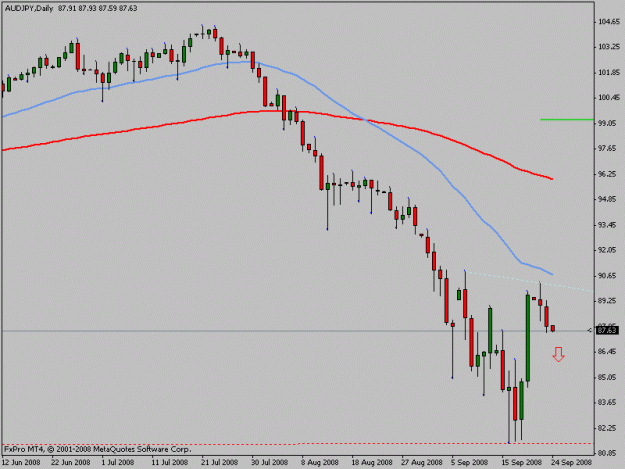Click the price label 89.25
625x469 pixels.
(x=609, y=301)
